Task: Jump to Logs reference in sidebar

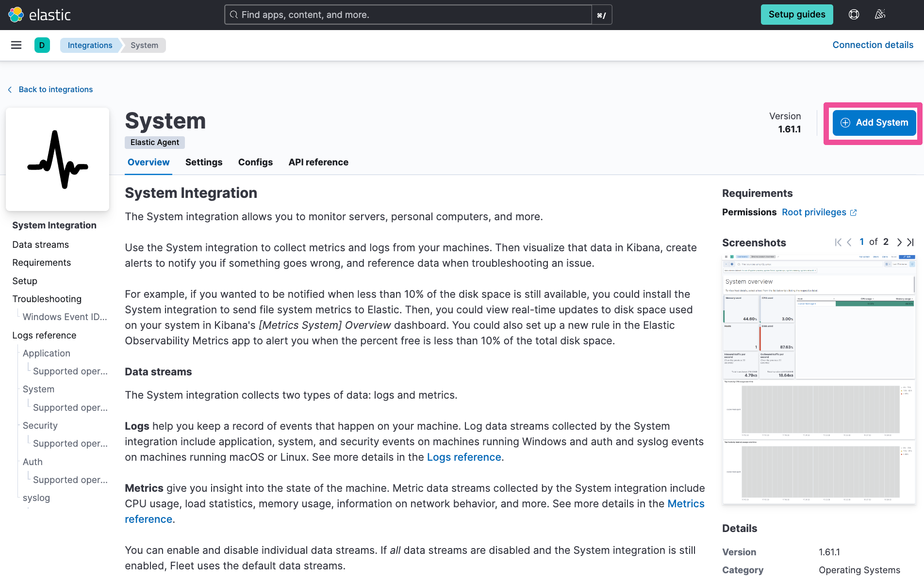Action: [44, 335]
